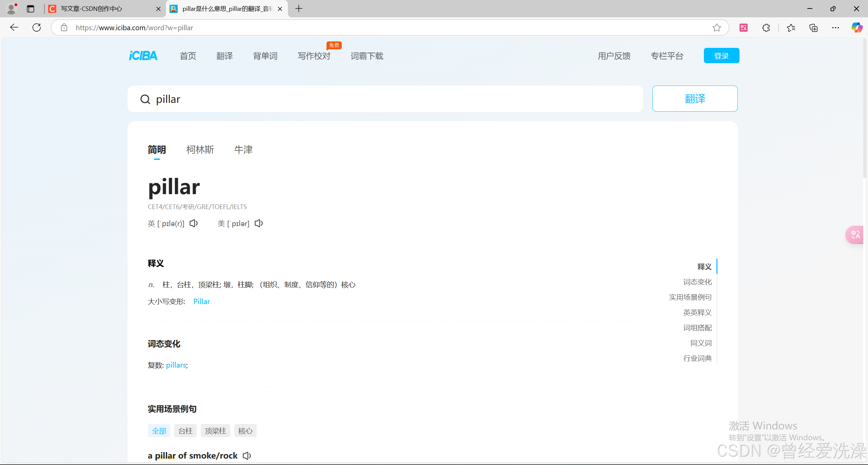The width and height of the screenshot is (868, 465).
Task: Play audio for "a pillar of smoke/rock"
Action: pyautogui.click(x=247, y=455)
